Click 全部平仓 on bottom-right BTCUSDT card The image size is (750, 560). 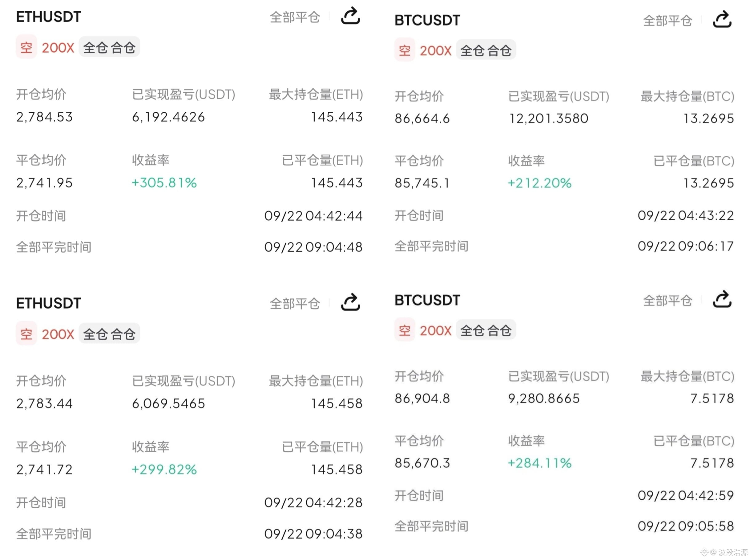coord(667,300)
